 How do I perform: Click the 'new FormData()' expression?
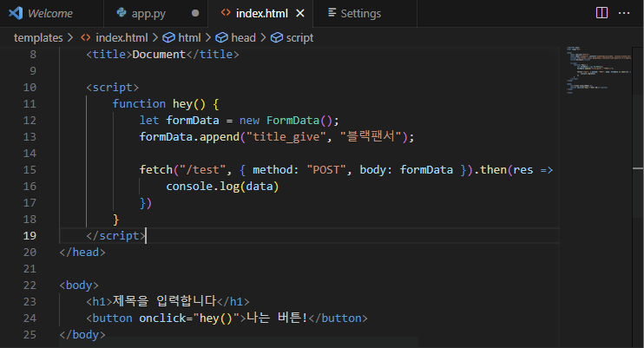point(286,121)
